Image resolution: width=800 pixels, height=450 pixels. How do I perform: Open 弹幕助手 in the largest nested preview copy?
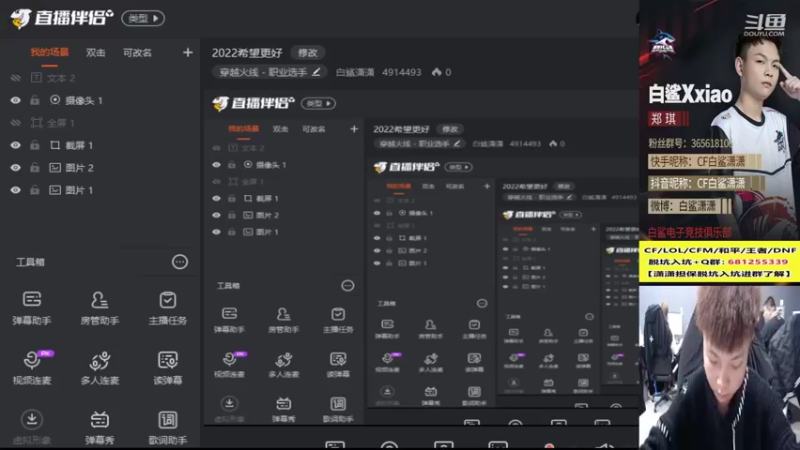(229, 320)
